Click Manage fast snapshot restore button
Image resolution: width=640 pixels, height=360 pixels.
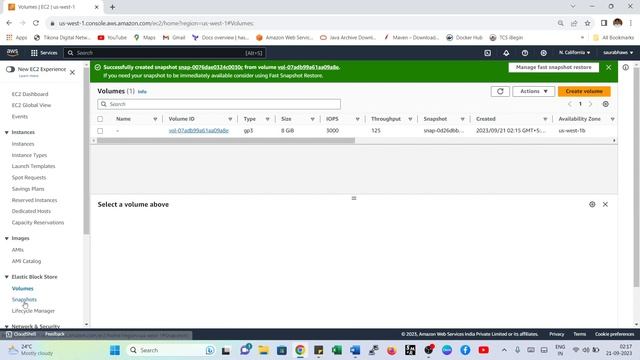[553, 67]
